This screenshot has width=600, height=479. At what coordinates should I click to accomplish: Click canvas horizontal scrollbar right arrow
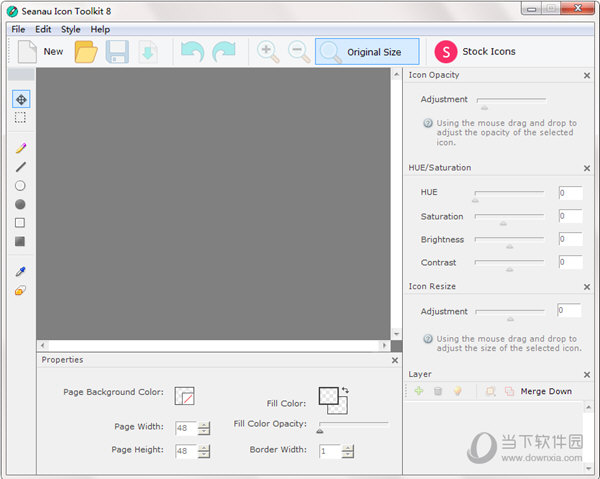(384, 346)
